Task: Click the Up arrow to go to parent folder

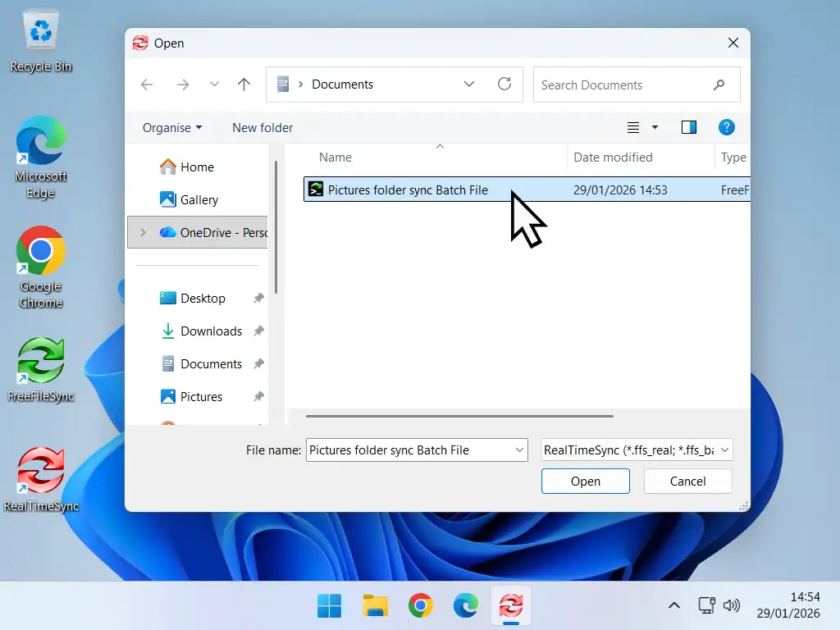Action: coord(244,84)
